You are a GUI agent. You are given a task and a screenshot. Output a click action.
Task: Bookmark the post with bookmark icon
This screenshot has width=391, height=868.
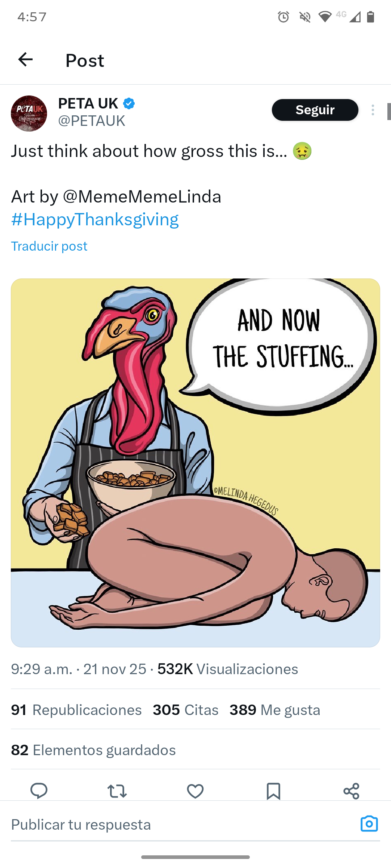coord(273,791)
